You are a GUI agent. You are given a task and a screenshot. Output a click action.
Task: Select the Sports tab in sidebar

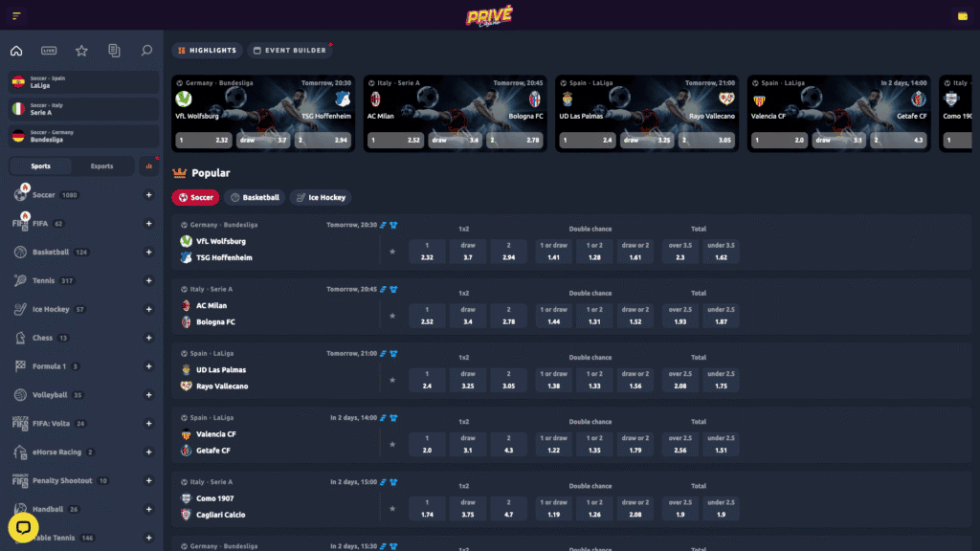(40, 166)
